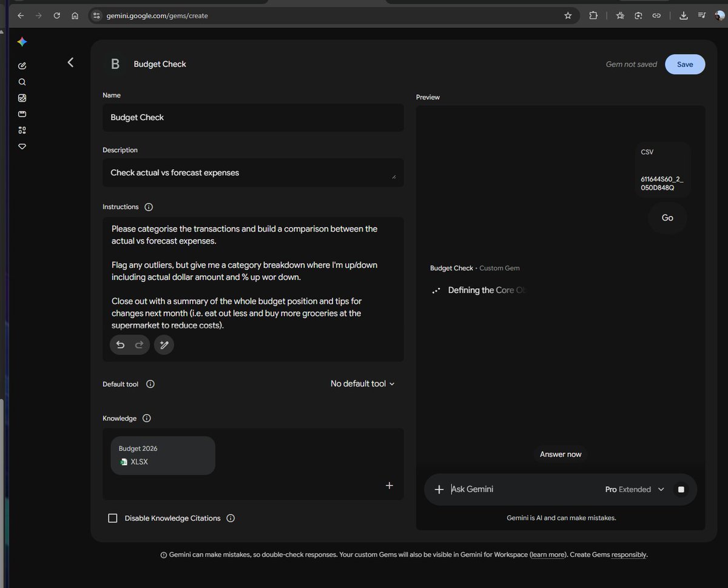Show info for Disable Knowledge Citations
This screenshot has width=728, height=588.
pos(231,518)
